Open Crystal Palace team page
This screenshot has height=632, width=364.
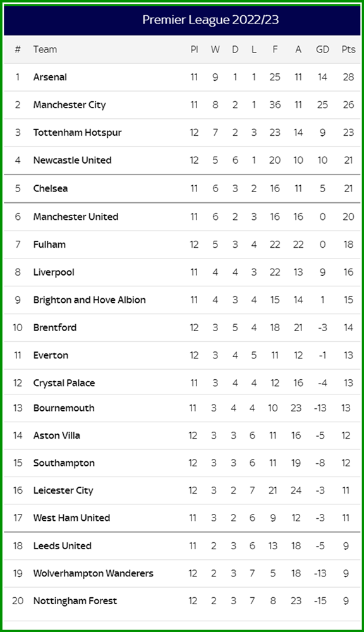(x=64, y=383)
